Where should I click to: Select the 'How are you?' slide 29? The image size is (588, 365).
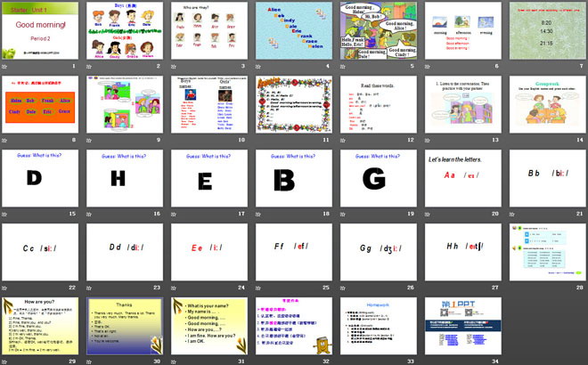point(40,326)
